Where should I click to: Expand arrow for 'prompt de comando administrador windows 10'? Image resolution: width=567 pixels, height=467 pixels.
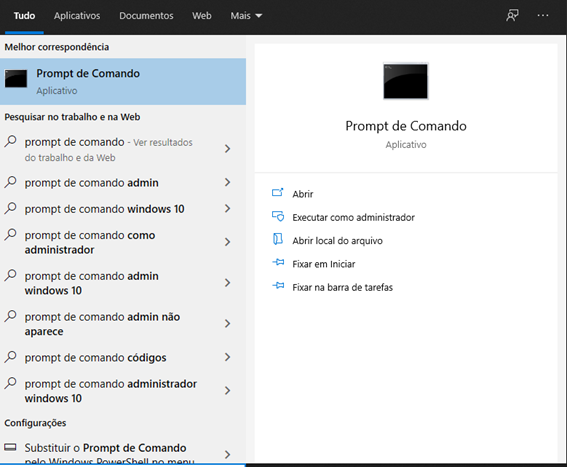click(227, 391)
